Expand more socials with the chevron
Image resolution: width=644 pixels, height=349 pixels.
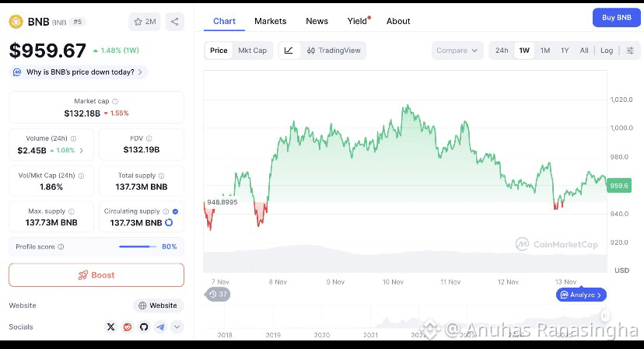coord(177,326)
